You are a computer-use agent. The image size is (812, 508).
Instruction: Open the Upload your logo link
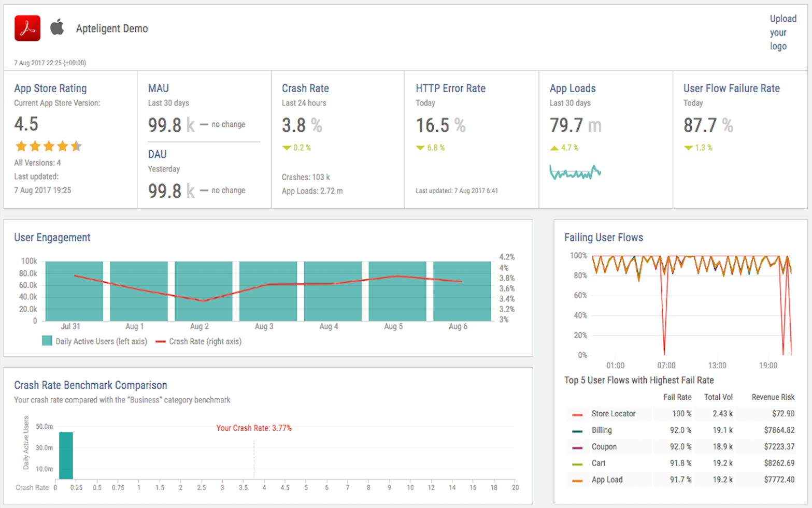pyautogui.click(x=782, y=32)
